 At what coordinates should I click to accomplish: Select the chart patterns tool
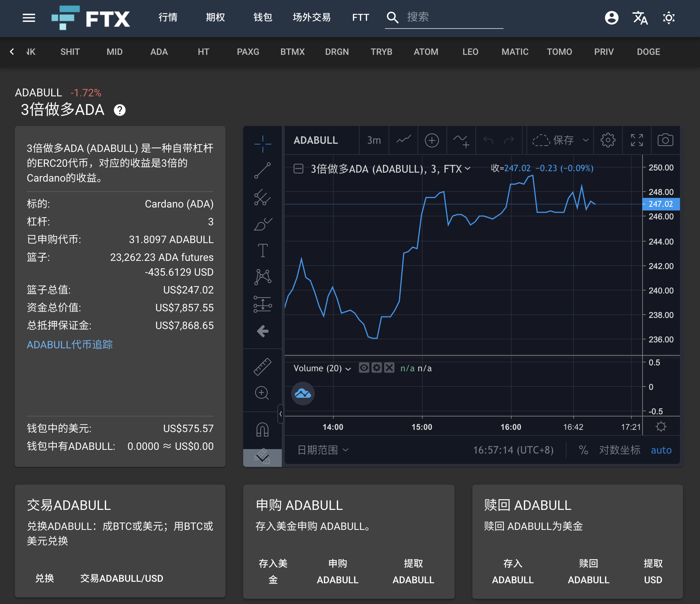click(x=262, y=277)
